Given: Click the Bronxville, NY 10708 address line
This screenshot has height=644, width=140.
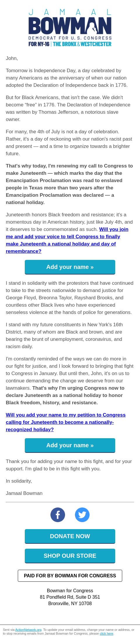Looking at the screenshot, I should [x=70, y=603].
